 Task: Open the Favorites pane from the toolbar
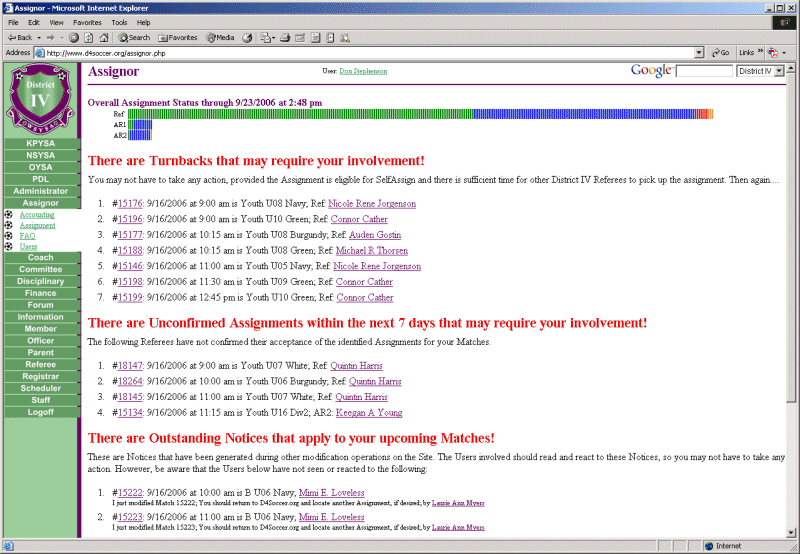(x=177, y=37)
